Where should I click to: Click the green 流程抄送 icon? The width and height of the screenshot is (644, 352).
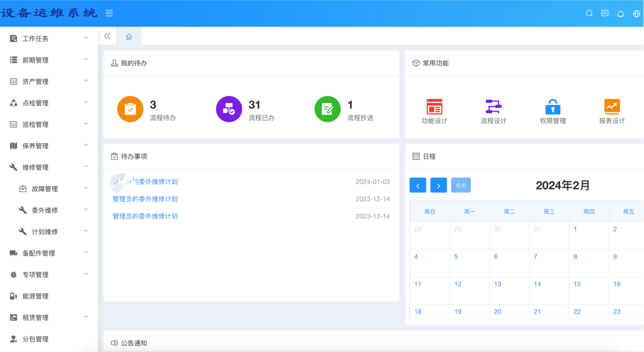click(x=327, y=109)
